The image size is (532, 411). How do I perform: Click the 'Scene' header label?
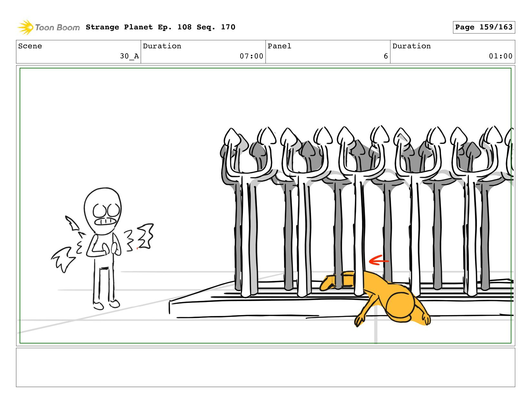coord(30,46)
